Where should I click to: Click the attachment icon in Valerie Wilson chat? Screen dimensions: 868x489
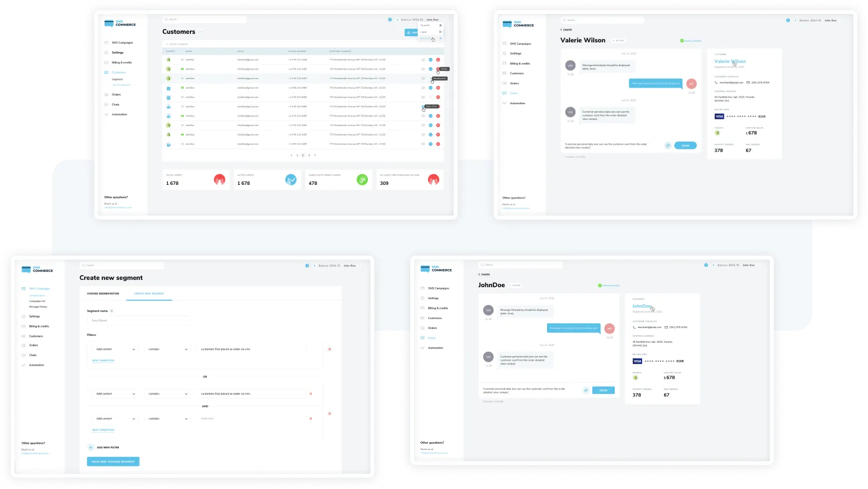pos(668,145)
